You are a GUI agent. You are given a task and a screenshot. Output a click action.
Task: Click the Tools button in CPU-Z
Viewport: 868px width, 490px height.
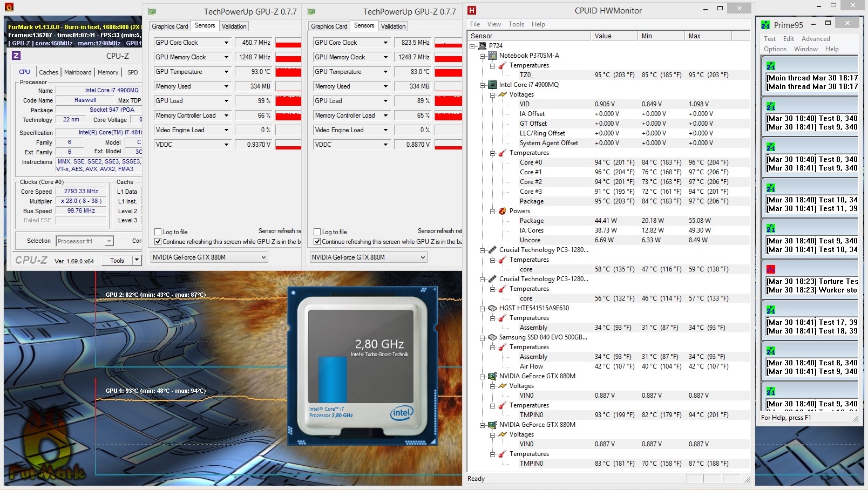[x=117, y=261]
